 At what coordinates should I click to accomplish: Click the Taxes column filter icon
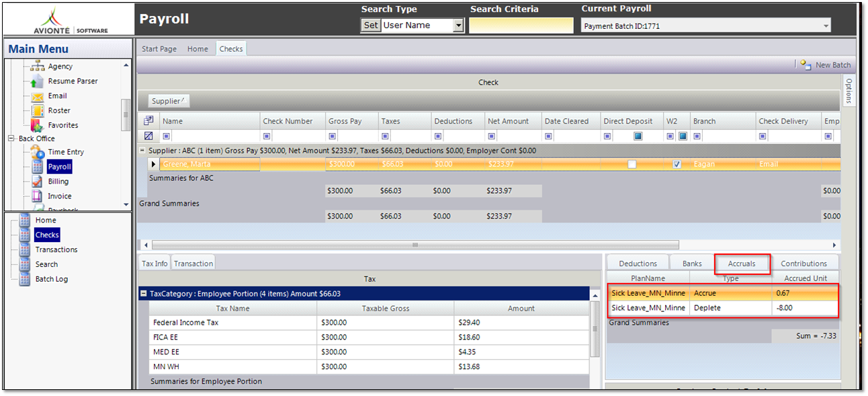tap(384, 136)
